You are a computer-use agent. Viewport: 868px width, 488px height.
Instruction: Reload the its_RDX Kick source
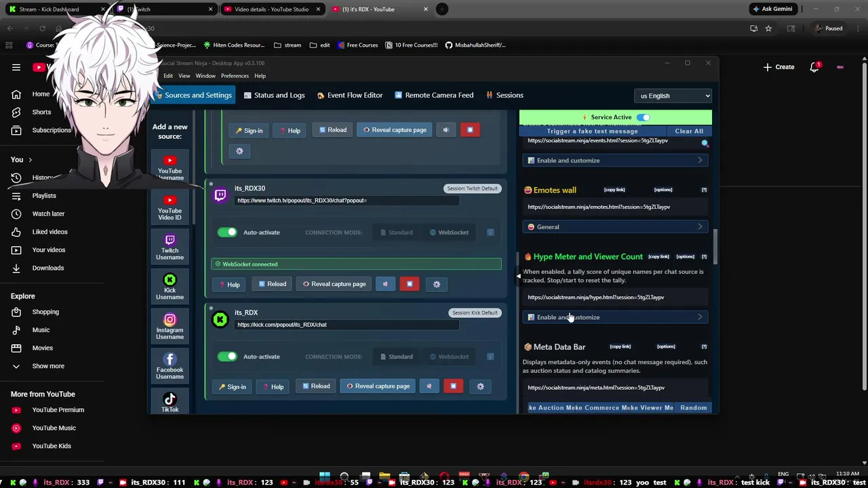pyautogui.click(x=316, y=386)
